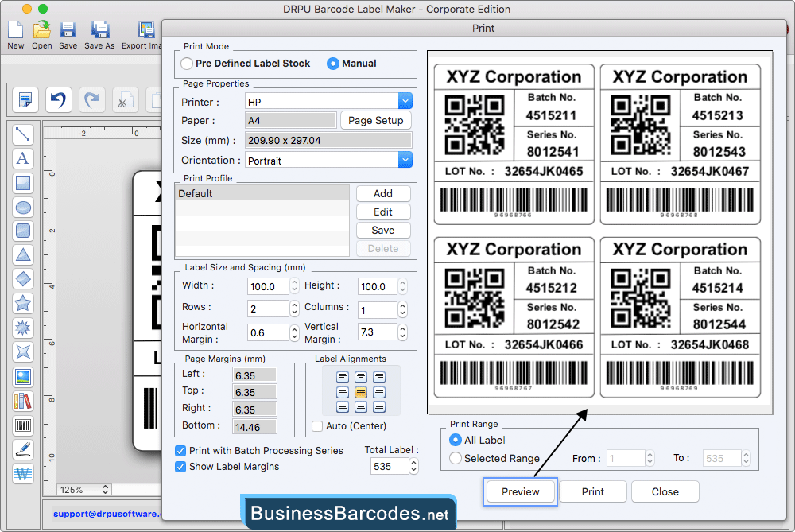Click label preview with Batch No. 4515214
Viewport: 795px width, 532px height.
click(x=680, y=317)
